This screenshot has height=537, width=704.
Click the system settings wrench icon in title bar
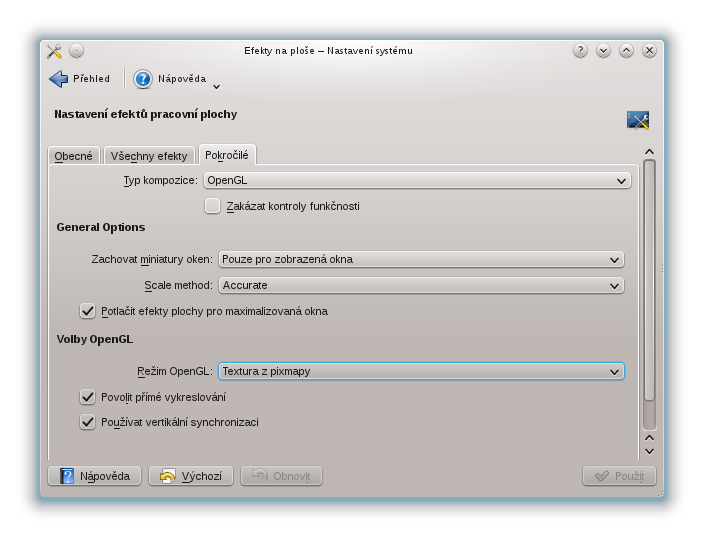pyautogui.click(x=54, y=51)
